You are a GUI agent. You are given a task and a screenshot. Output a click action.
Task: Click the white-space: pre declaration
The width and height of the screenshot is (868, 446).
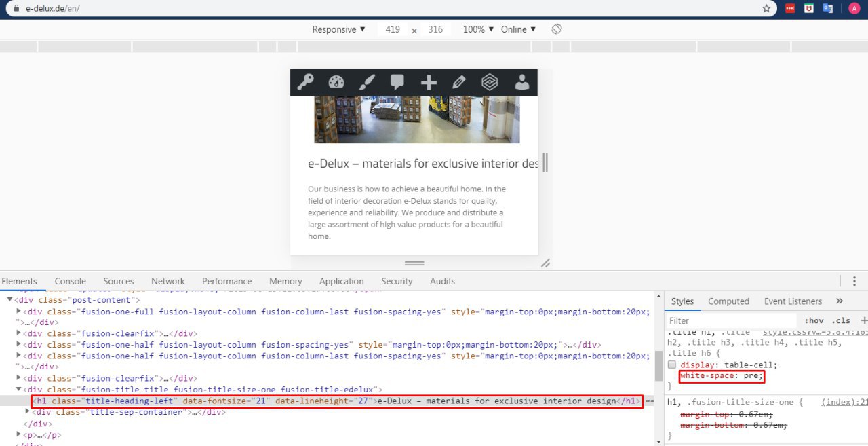722,375
